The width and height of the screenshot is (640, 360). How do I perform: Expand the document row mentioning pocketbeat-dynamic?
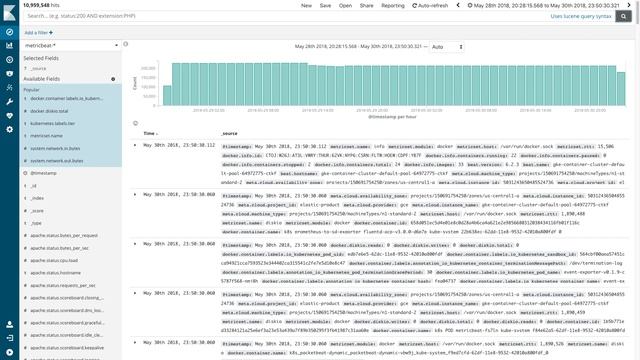[135, 343]
